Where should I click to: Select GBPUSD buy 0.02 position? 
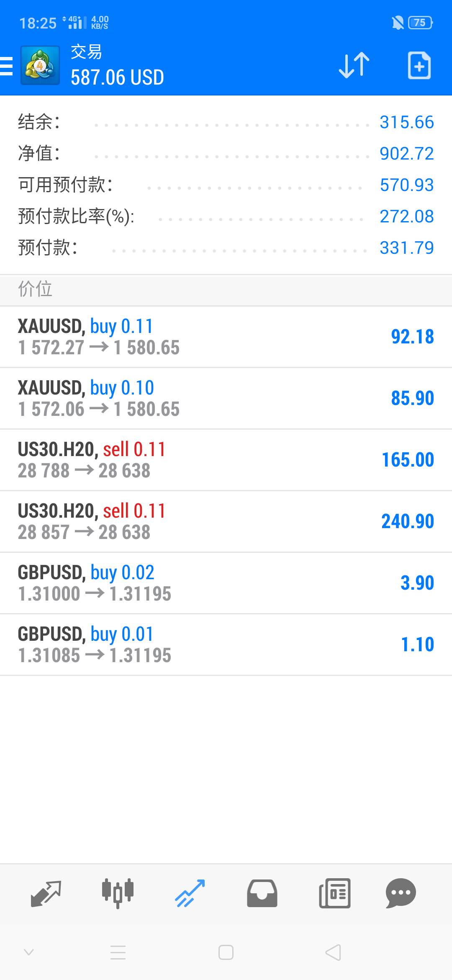coord(226,583)
